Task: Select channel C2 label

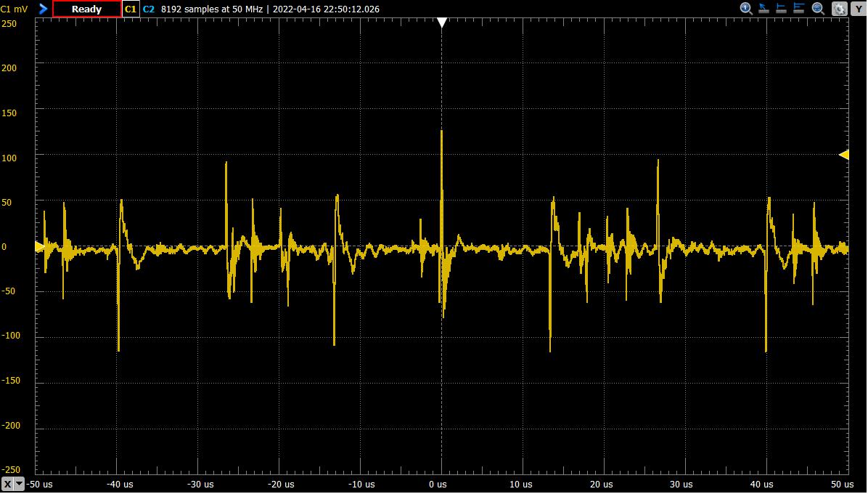Action: tap(148, 9)
